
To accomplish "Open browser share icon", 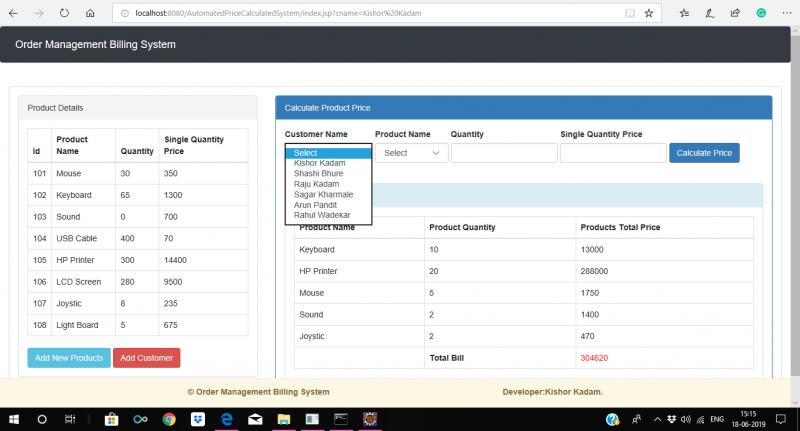I will point(736,13).
